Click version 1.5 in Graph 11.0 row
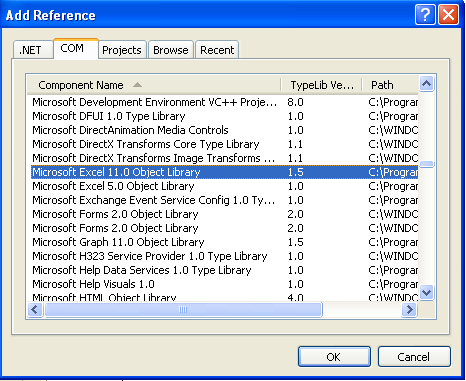Image resolution: width=466 pixels, height=381 pixels. [295, 242]
